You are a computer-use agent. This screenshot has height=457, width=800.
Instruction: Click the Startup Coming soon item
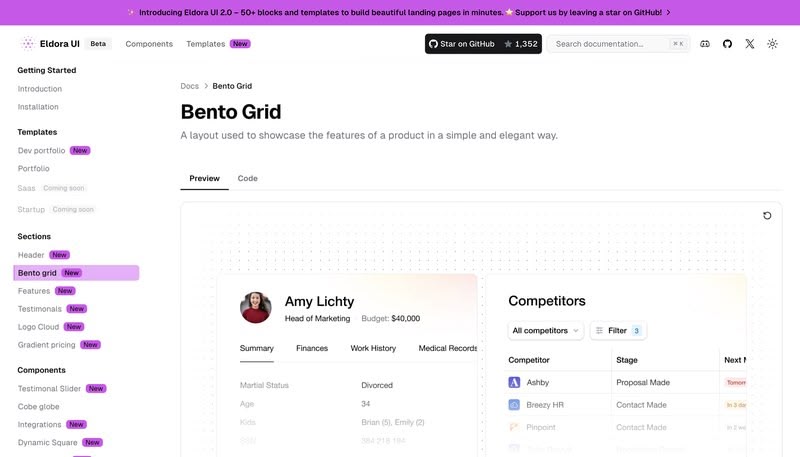click(56, 209)
